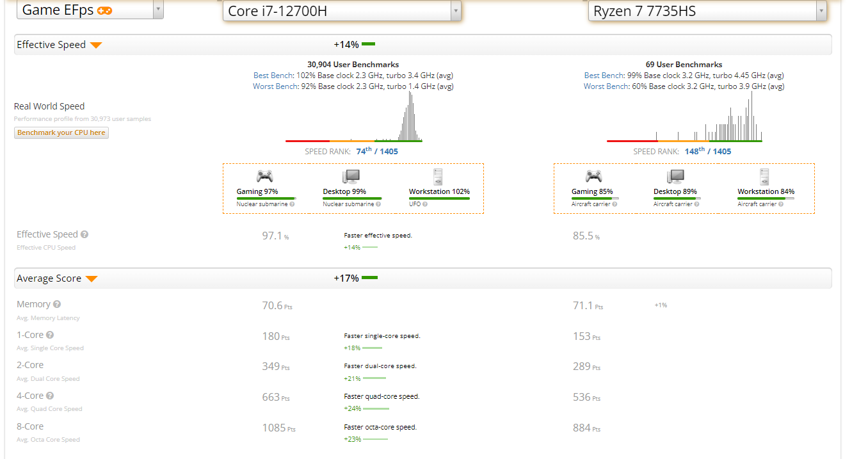Click the Desktop 89% monitor icon

(x=675, y=177)
